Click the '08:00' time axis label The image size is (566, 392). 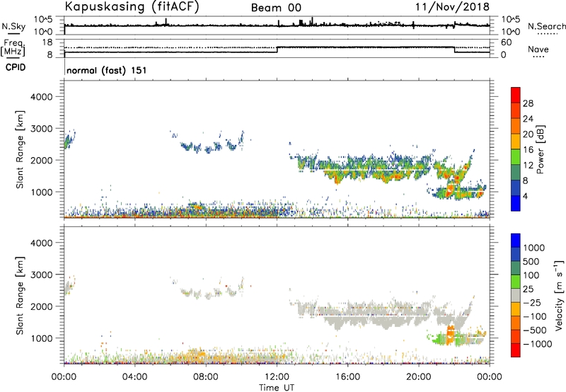[206, 377]
